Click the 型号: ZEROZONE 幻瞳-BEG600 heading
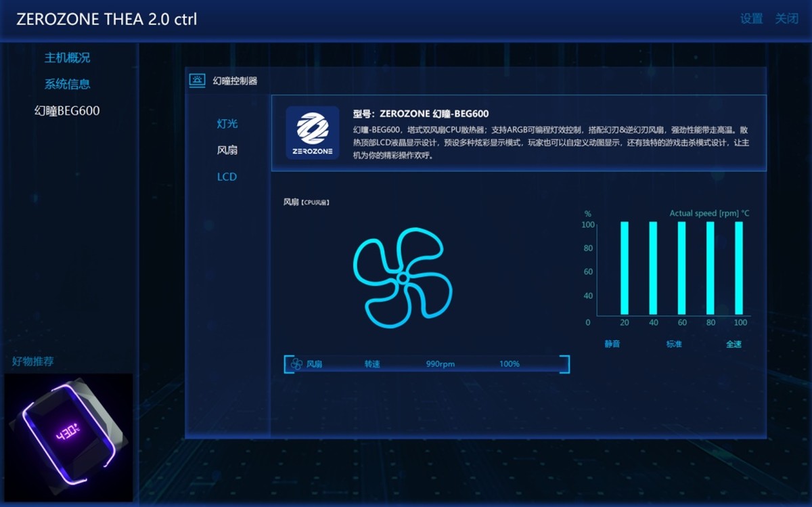This screenshot has width=812, height=507. point(420,114)
